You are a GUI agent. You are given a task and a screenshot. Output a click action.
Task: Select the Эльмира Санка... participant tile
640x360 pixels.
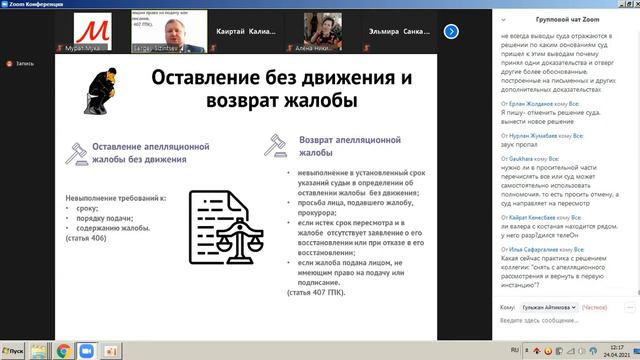point(399,31)
